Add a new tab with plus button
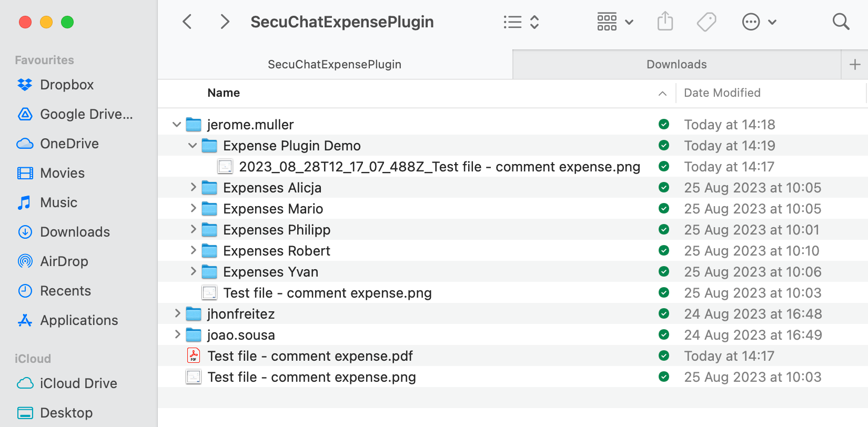This screenshot has width=868, height=427. point(855,65)
